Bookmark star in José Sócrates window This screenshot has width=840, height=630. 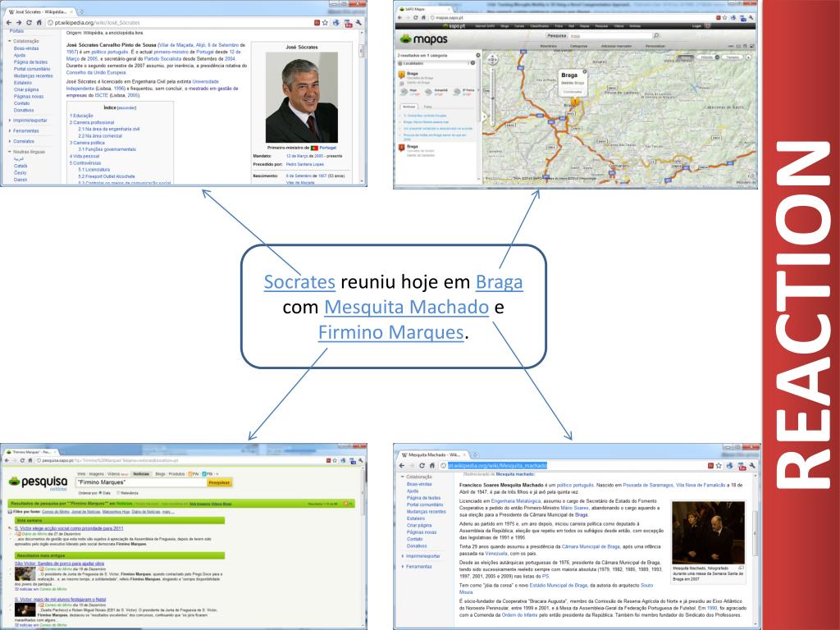325,23
